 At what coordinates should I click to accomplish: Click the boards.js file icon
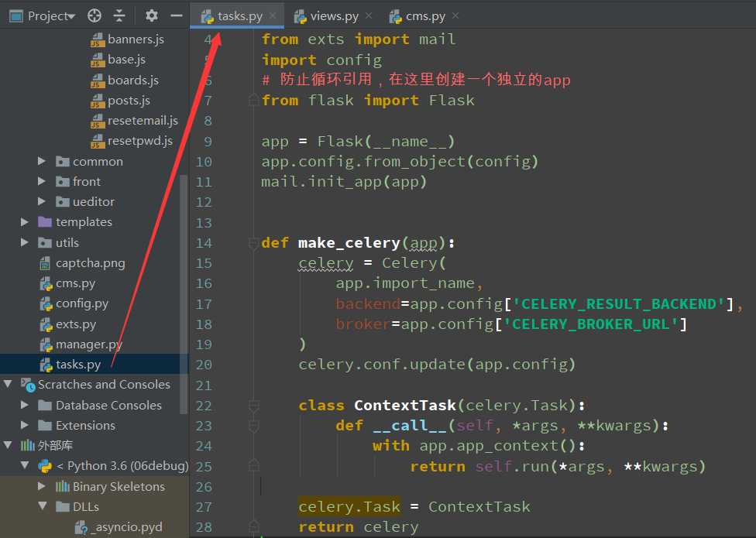98,80
